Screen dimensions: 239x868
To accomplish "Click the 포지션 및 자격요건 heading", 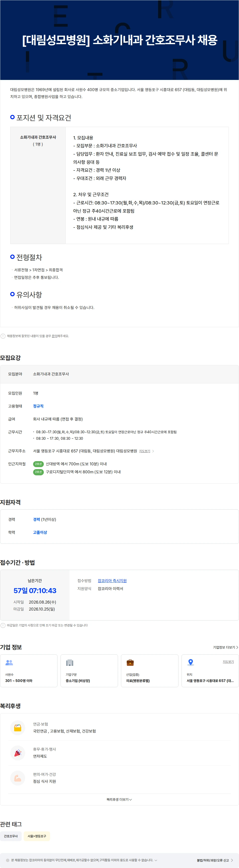I will [x=44, y=118].
